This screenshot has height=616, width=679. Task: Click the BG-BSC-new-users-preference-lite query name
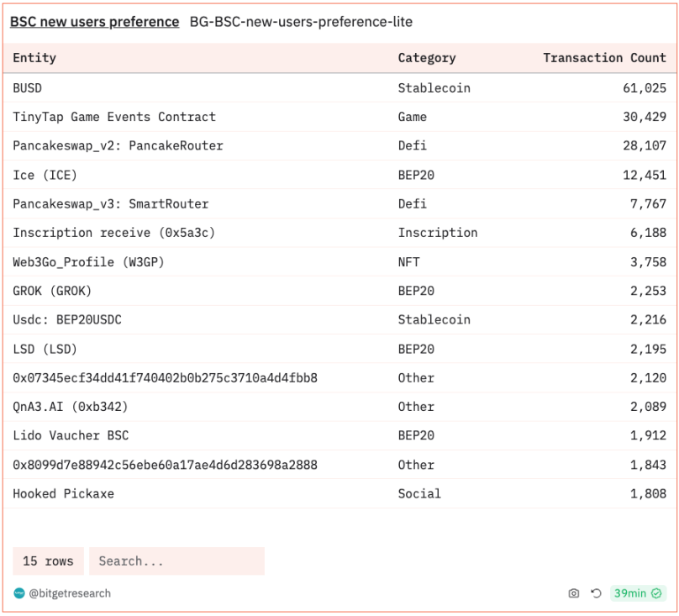pyautogui.click(x=301, y=22)
